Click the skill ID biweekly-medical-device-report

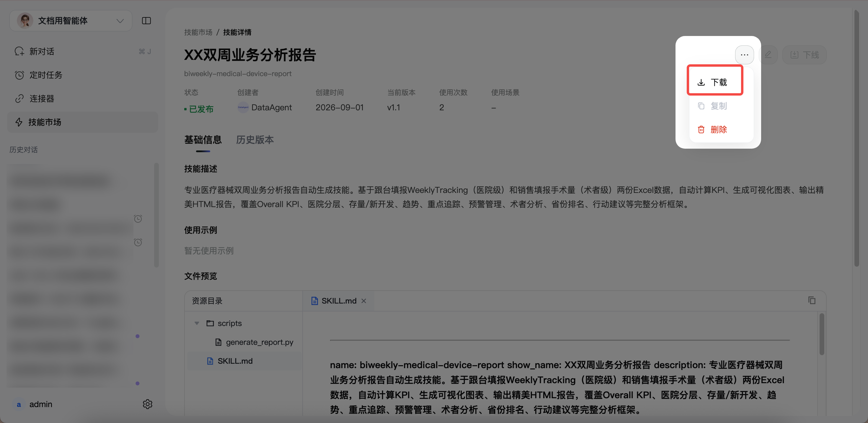[x=238, y=73]
